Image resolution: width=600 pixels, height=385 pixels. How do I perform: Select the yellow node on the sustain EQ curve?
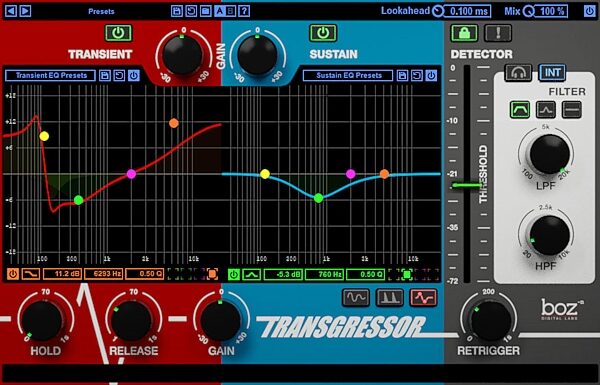click(265, 175)
